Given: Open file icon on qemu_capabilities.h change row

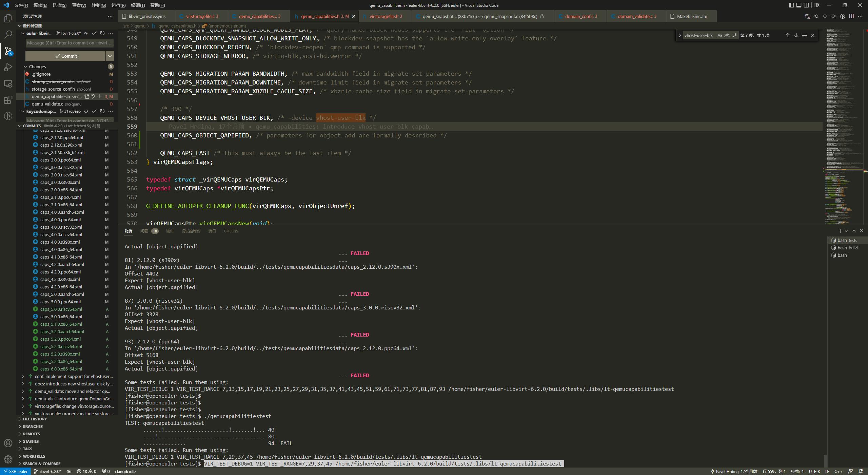Looking at the screenshot, I should (87, 96).
